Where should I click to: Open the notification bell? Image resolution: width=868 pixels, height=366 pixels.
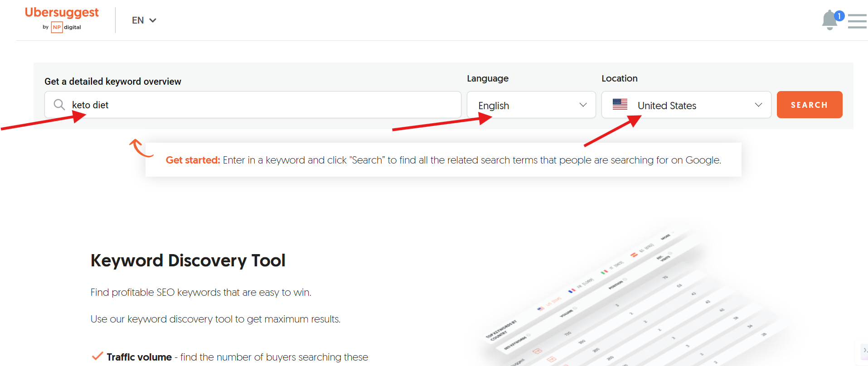[x=830, y=20]
